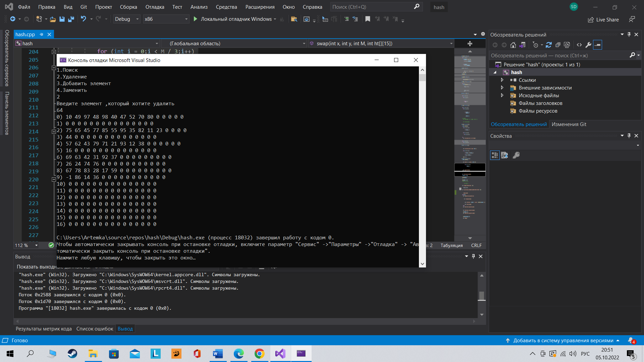The height and width of the screenshot is (362, 644).
Task: Click the Save All icon
Action: pyautogui.click(x=71, y=19)
